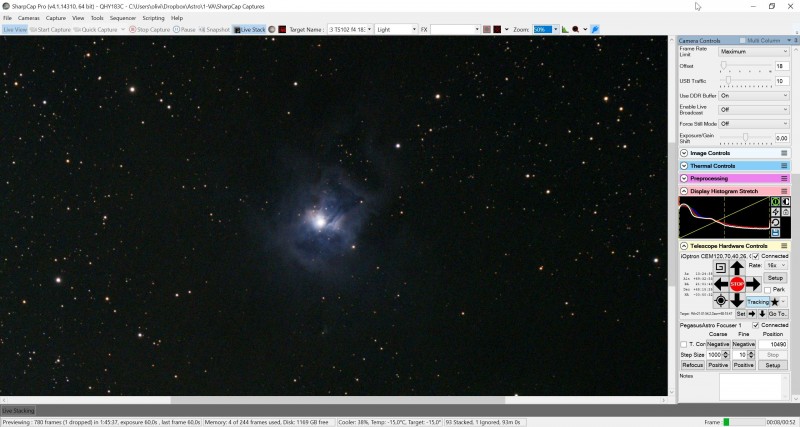Open the Sequencer menu
Viewport: 800px width, 427px height.
(123, 18)
